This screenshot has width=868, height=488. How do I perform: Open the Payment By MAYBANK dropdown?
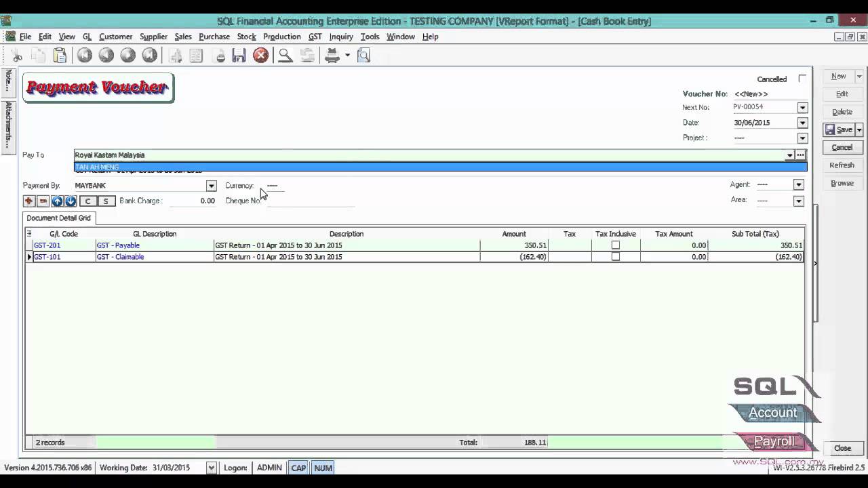point(211,186)
